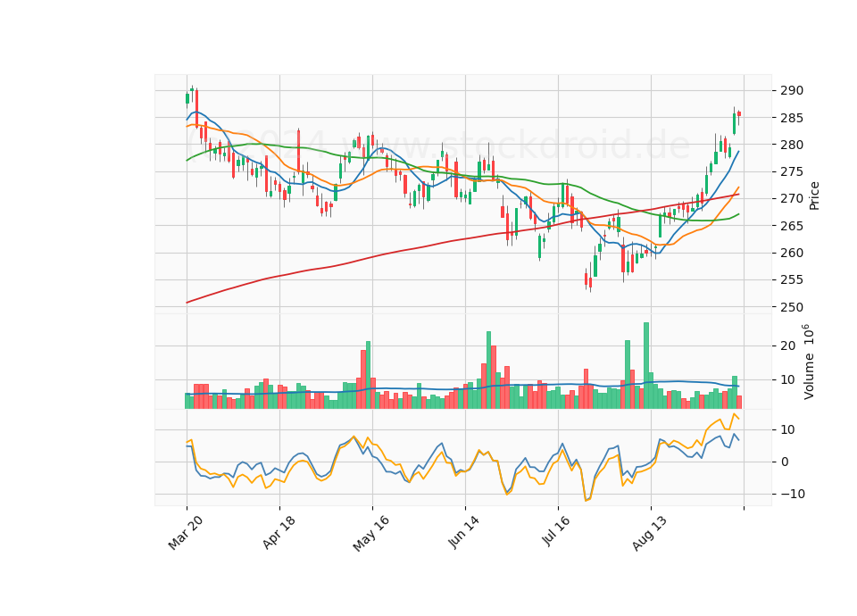
Task: Click the 'Apr 18' date axis label
Action: click(x=279, y=532)
